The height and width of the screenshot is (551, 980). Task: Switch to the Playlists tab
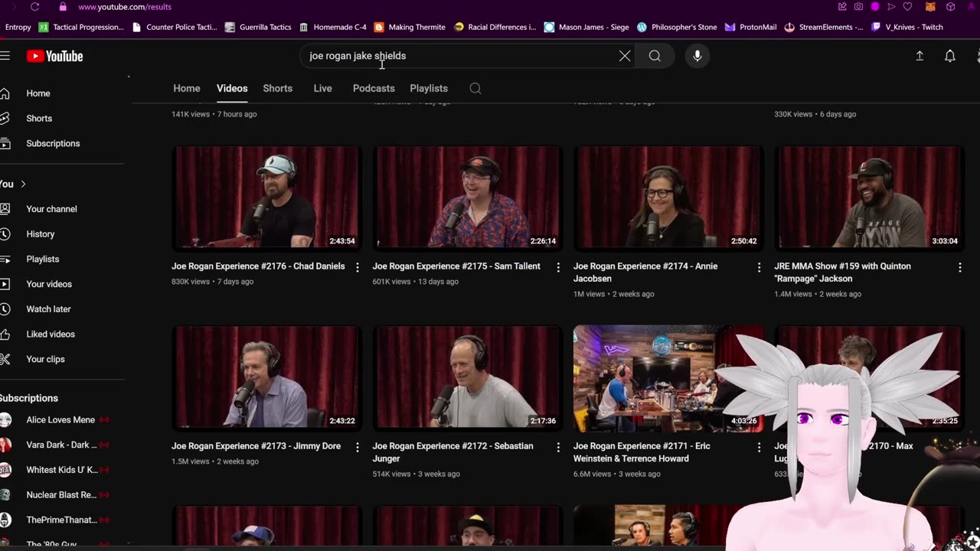pyautogui.click(x=429, y=88)
